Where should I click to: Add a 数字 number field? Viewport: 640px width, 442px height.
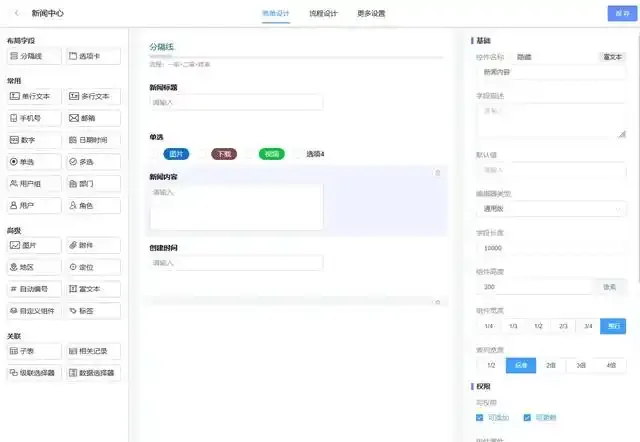(x=34, y=140)
